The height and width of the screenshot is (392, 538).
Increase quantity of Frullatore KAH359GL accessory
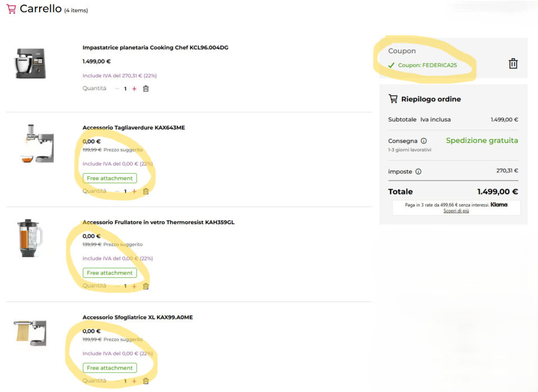(134, 286)
